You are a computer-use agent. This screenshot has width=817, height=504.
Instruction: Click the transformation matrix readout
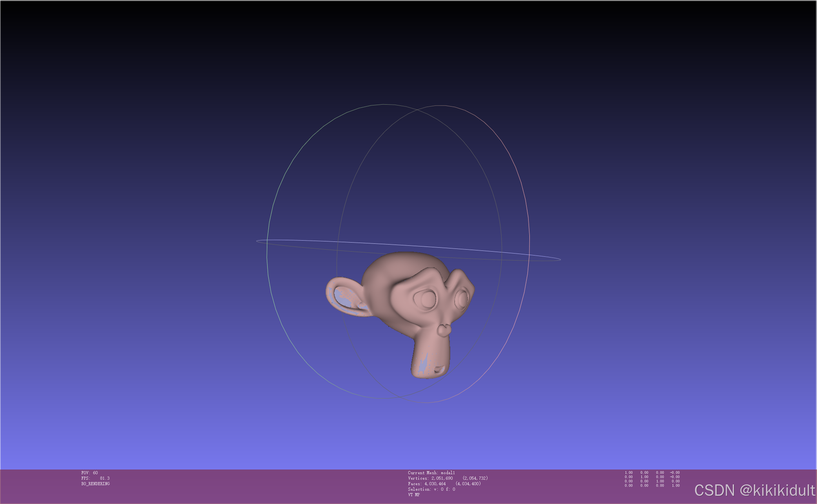pos(652,479)
